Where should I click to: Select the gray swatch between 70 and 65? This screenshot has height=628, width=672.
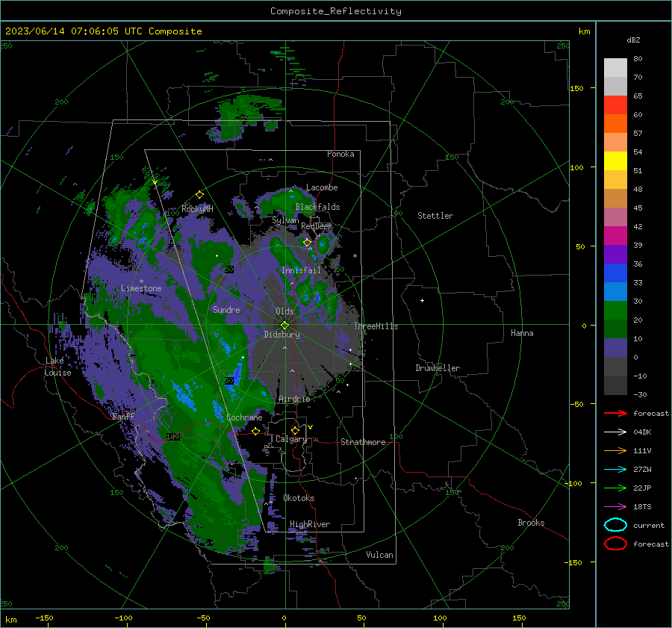(x=615, y=86)
